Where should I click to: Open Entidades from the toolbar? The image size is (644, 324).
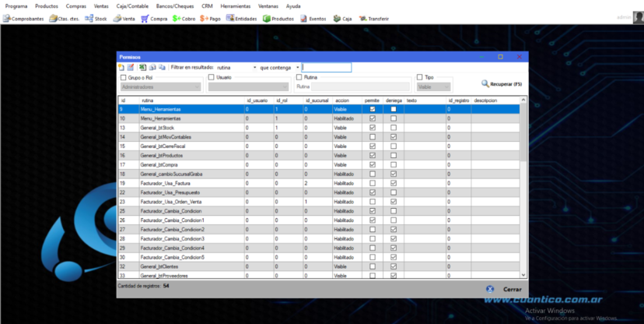[241, 19]
